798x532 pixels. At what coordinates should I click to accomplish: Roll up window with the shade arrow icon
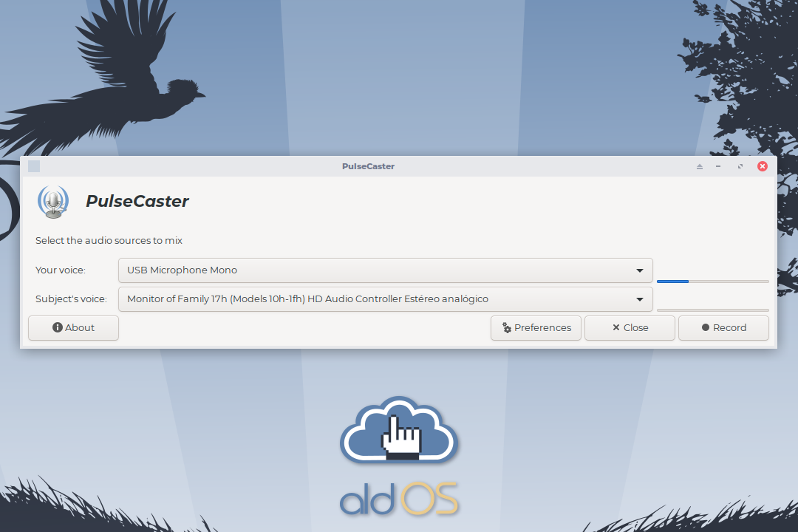[699, 167]
